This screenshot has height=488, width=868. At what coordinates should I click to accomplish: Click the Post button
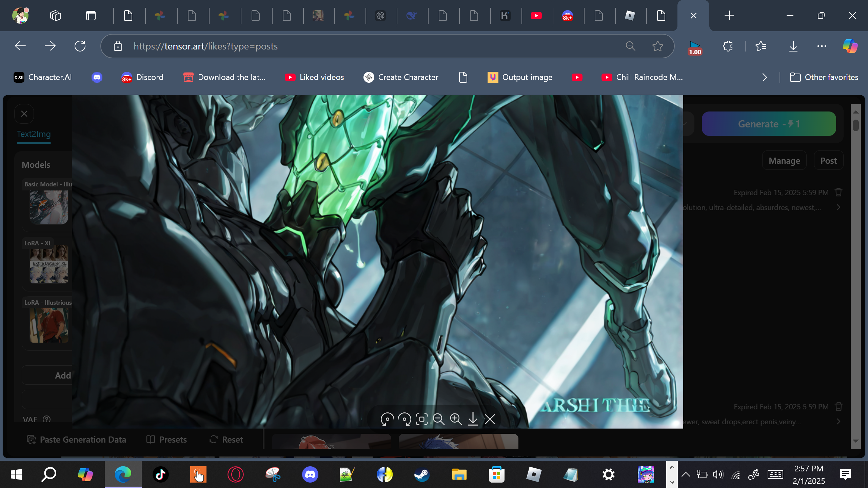828,161
